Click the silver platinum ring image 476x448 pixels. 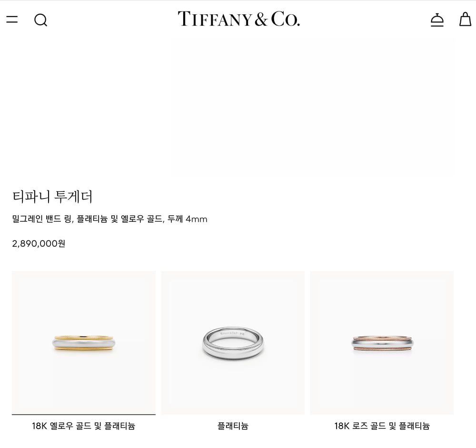(233, 343)
